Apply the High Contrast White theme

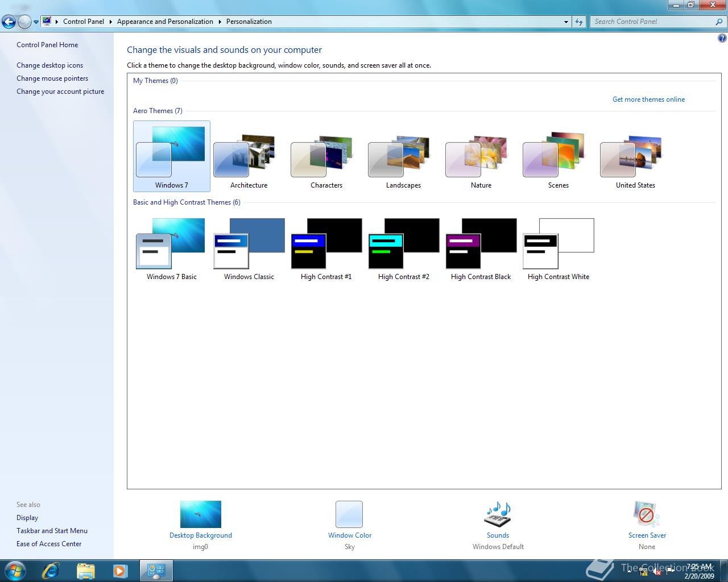[x=558, y=248]
